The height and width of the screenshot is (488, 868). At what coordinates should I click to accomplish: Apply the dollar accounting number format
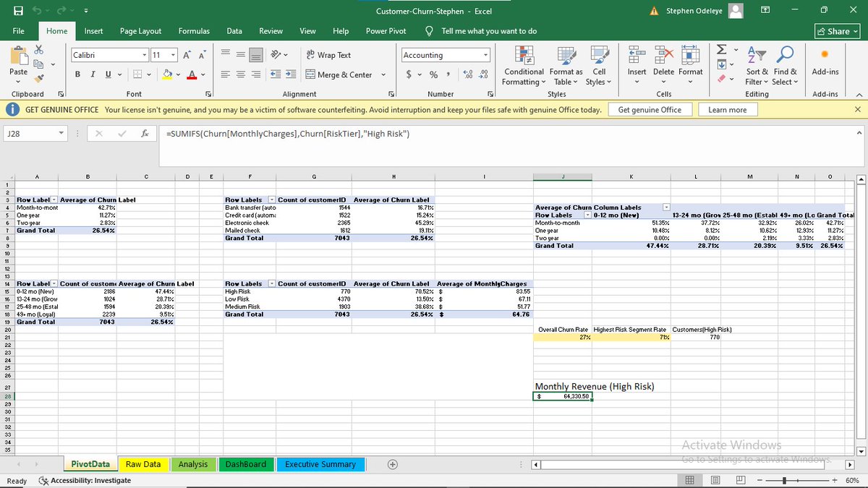click(x=409, y=74)
